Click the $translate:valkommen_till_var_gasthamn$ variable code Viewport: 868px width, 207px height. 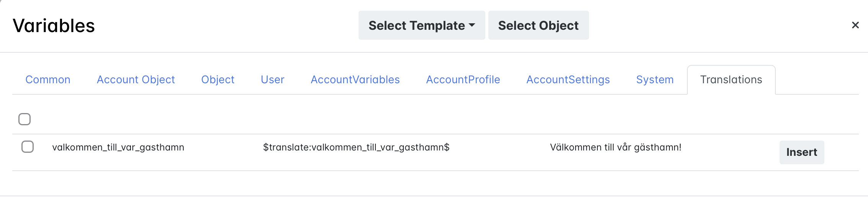[356, 147]
